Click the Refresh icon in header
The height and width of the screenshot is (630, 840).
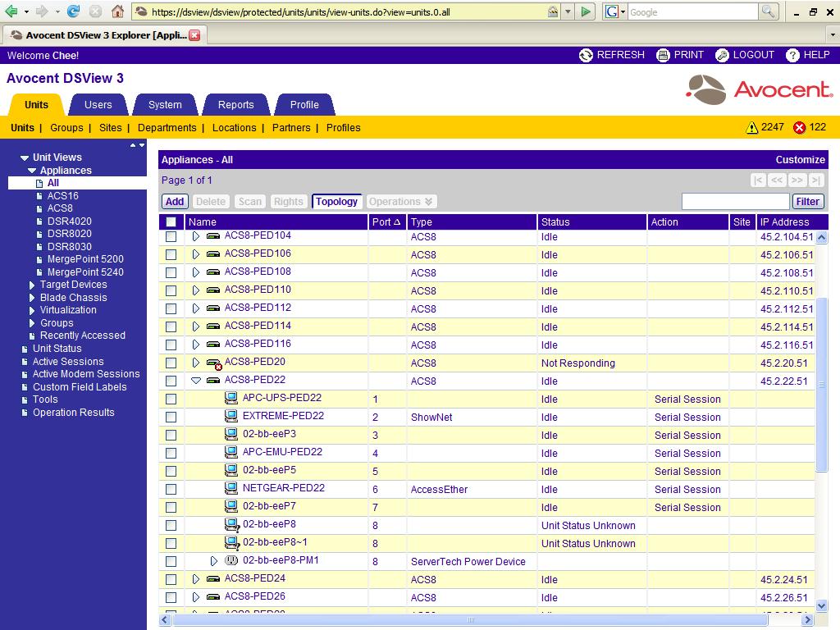(x=586, y=55)
